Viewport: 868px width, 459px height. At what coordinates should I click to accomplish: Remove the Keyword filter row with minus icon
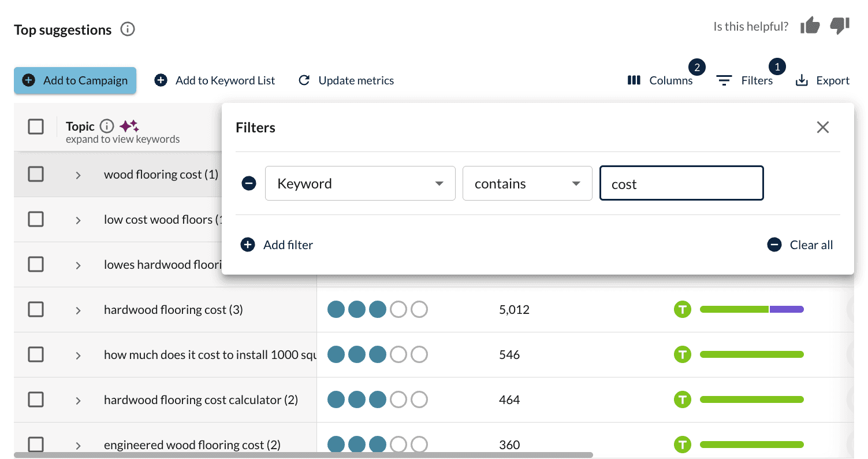(x=249, y=184)
